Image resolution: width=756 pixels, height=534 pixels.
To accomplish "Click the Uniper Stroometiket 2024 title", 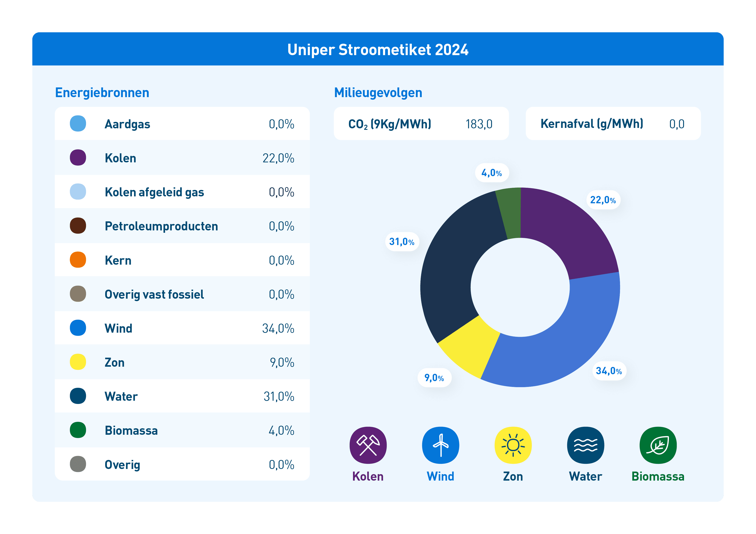I will 378,50.
